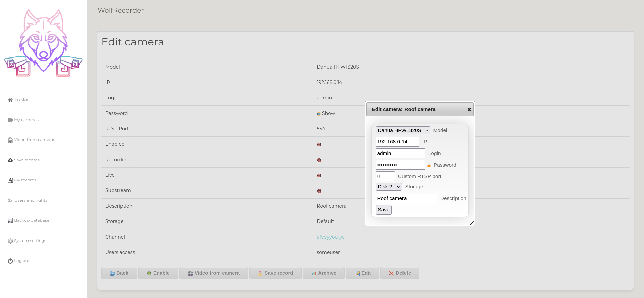Click the Log out power icon
This screenshot has width=644, height=298.
(x=10, y=261)
